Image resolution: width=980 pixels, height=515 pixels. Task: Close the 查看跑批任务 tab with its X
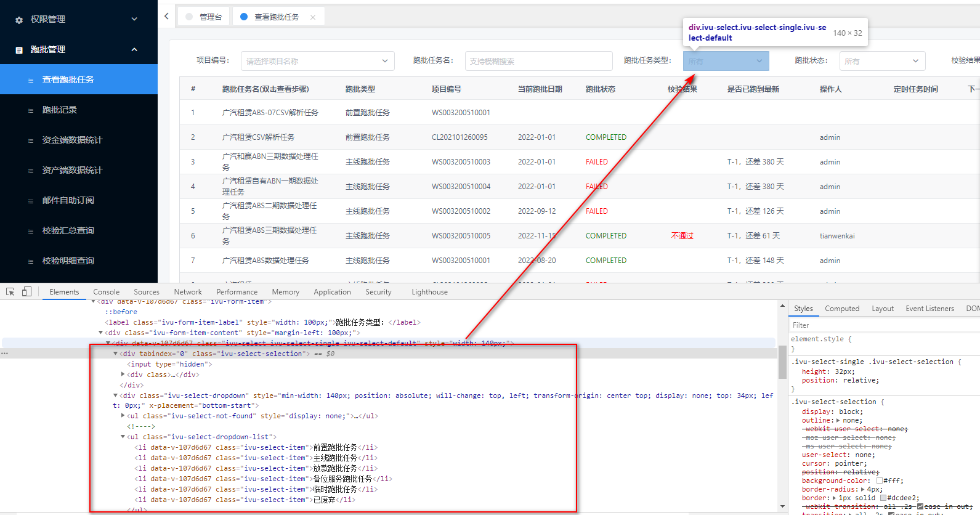tap(313, 17)
